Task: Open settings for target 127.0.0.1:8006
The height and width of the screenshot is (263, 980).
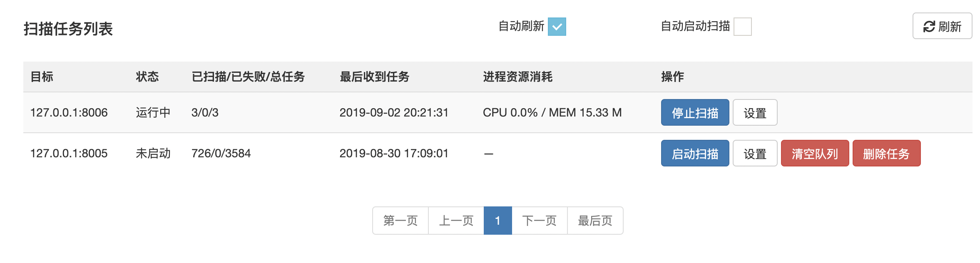Action: (x=755, y=112)
